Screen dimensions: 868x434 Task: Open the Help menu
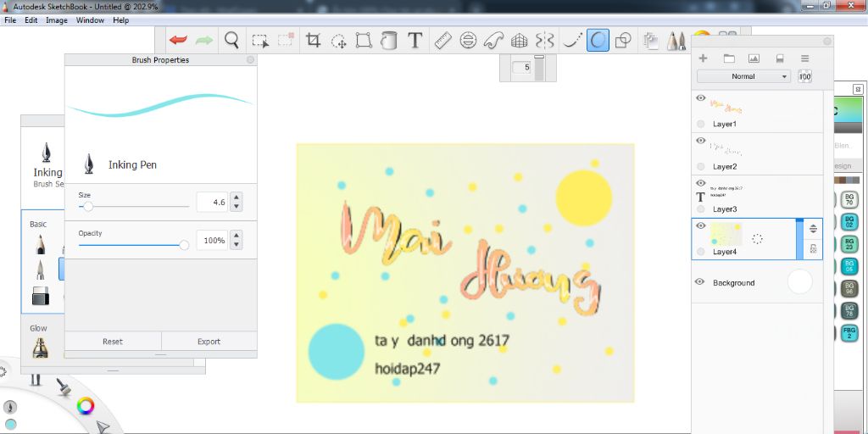[120, 20]
